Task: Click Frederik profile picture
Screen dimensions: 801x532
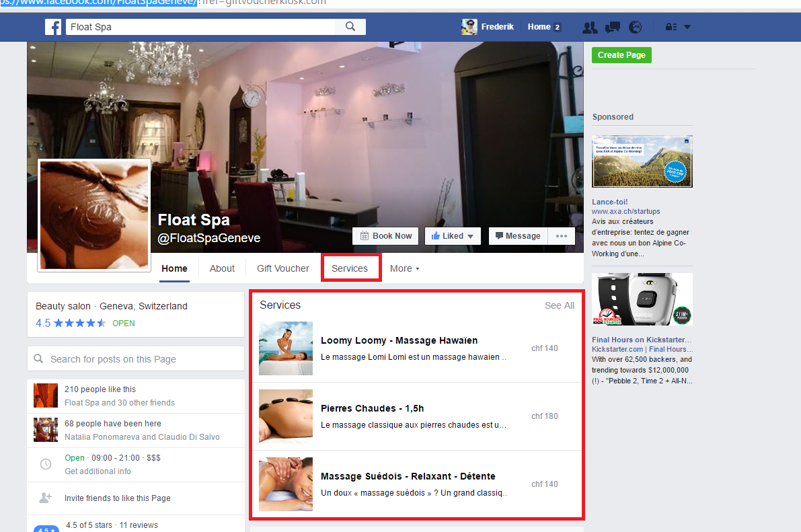Action: pos(469,27)
